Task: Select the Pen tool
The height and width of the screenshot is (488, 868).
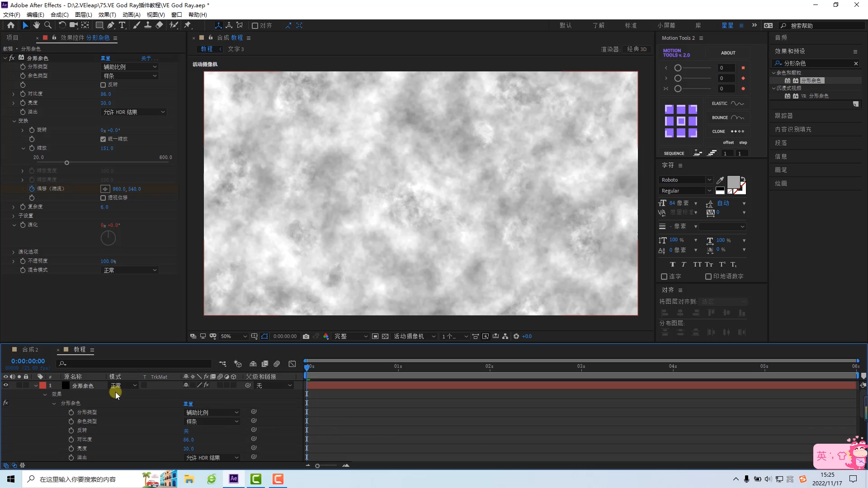Action: 111,25
